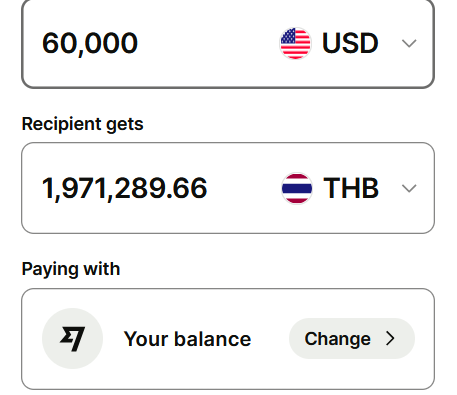457x395 pixels.
Task: Click the Paying with label
Action: click(x=71, y=269)
